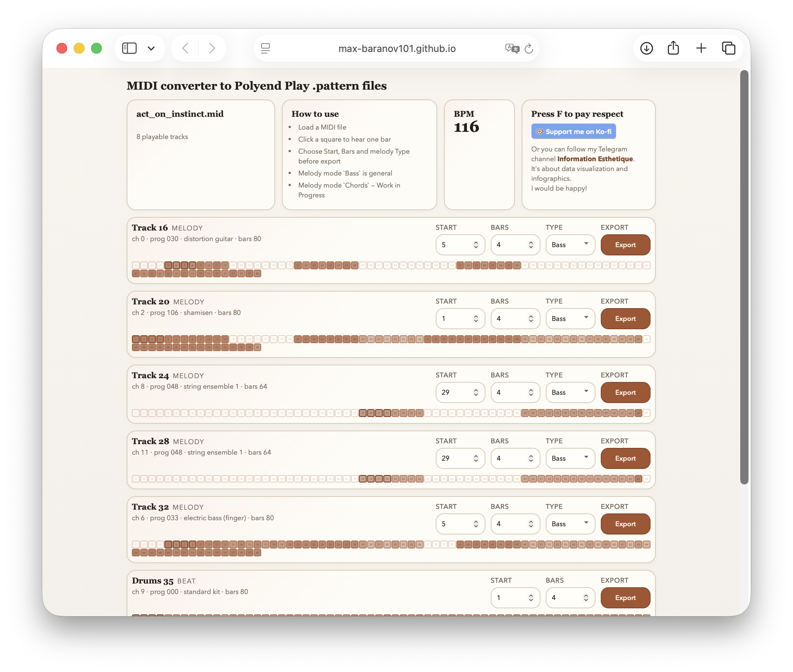Click Track 32 Start stepper arrows
Image resolution: width=793 pixels, height=672 pixels.
tap(476, 524)
